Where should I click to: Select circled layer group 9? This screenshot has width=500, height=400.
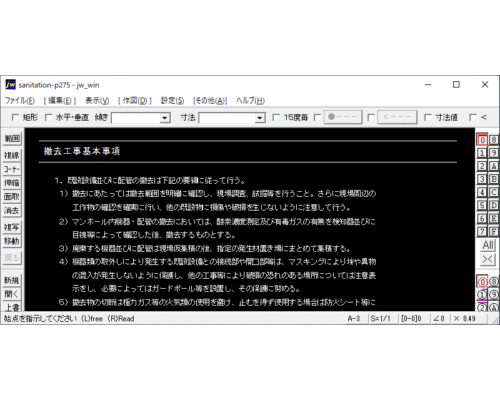[x=494, y=295]
